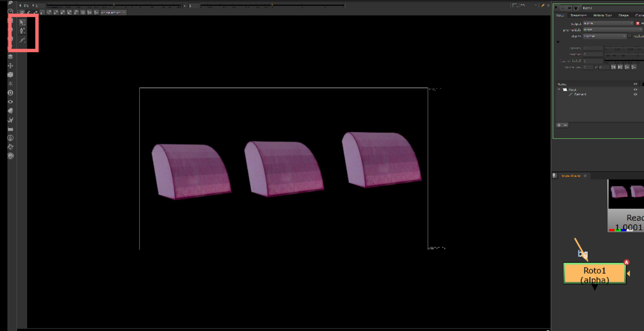The image size is (644, 331).
Task: Go to next spline key in properties
Action: pyautogui.click(x=620, y=67)
